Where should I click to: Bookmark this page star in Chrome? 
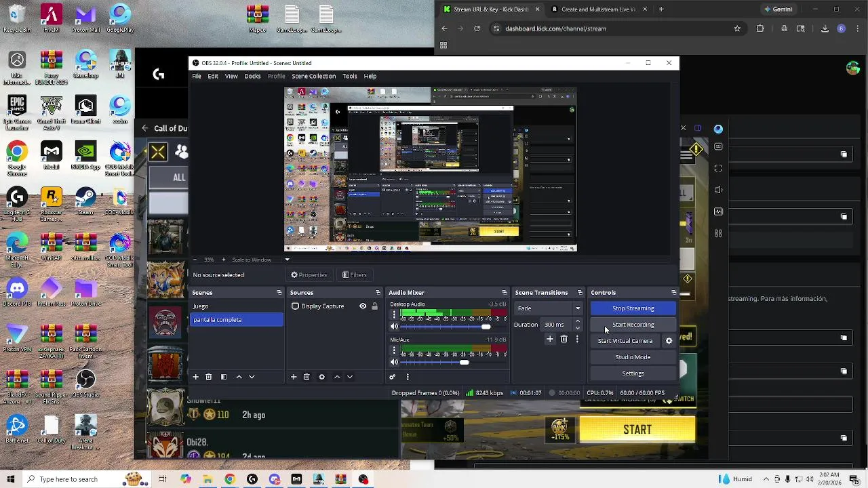click(737, 28)
